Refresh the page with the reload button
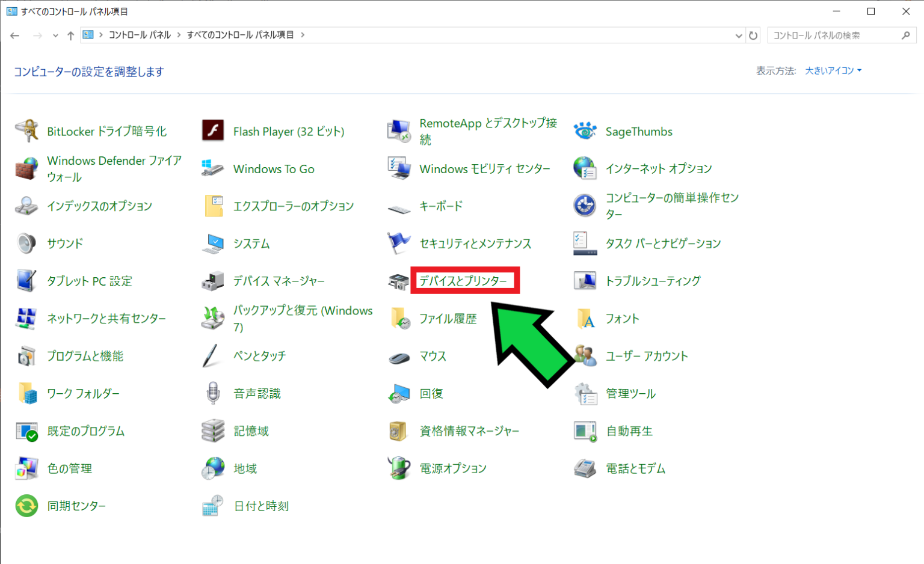Image resolution: width=924 pixels, height=564 pixels. tap(754, 35)
